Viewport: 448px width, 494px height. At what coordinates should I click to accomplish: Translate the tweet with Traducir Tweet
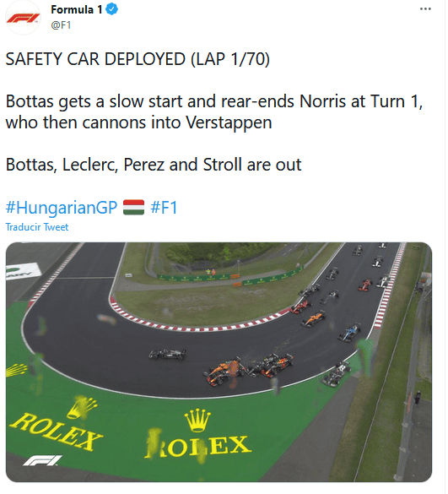(37, 227)
